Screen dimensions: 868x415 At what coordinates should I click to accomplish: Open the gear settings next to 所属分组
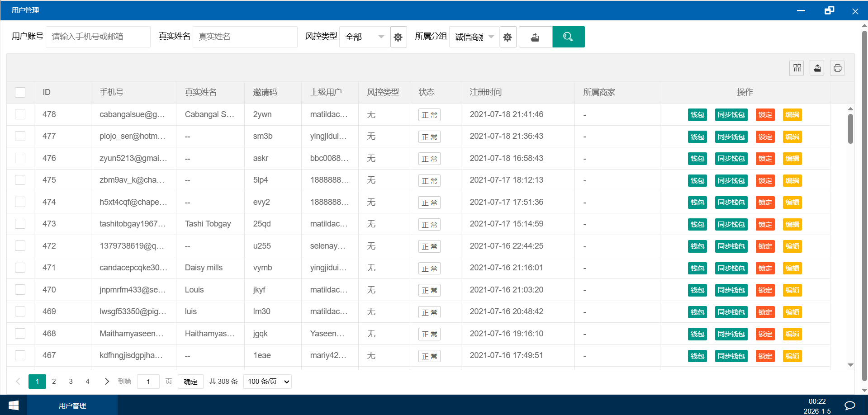coord(508,37)
